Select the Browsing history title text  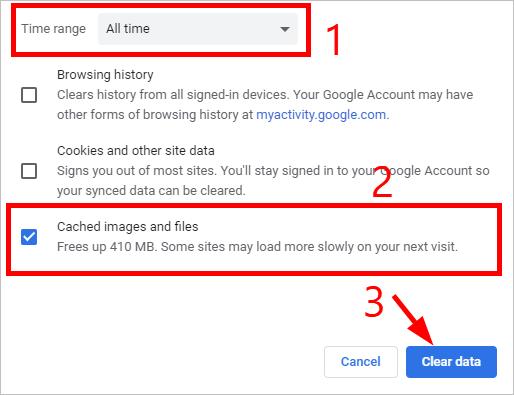pos(105,75)
